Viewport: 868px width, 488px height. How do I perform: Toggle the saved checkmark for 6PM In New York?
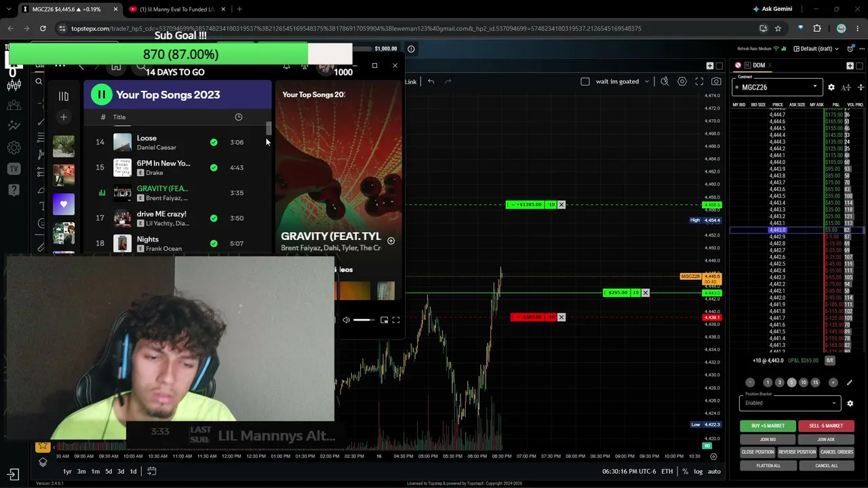214,167
